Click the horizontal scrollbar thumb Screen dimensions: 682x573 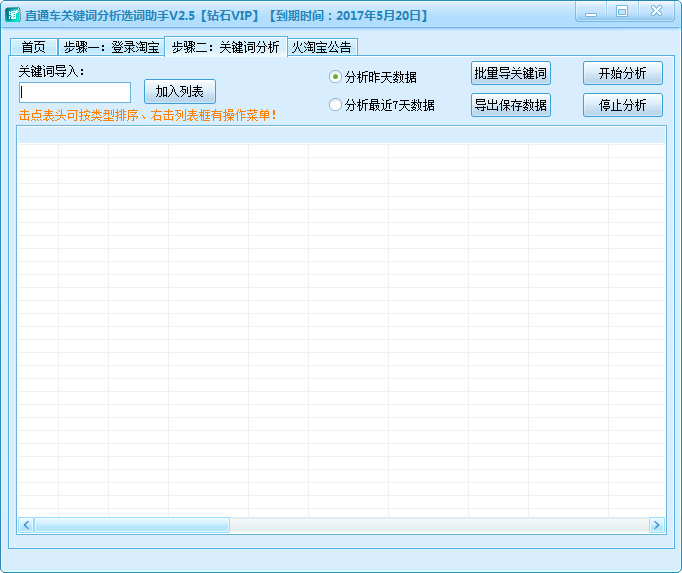tap(131, 525)
